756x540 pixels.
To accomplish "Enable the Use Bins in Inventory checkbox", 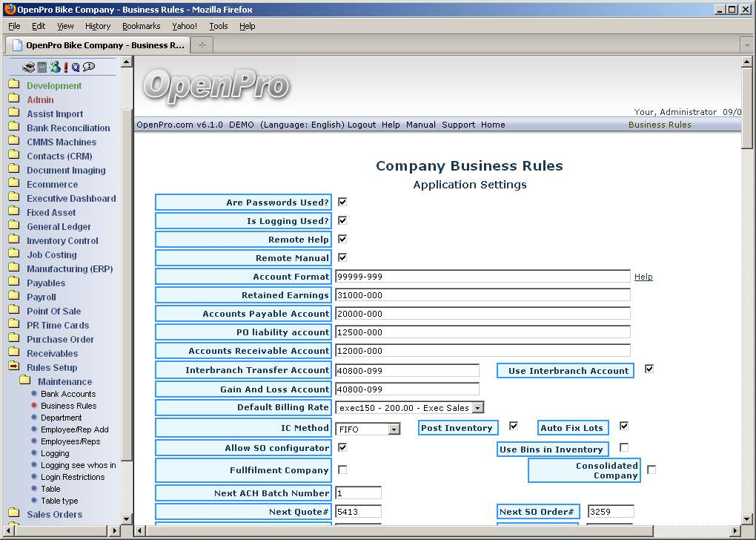I will (x=624, y=448).
